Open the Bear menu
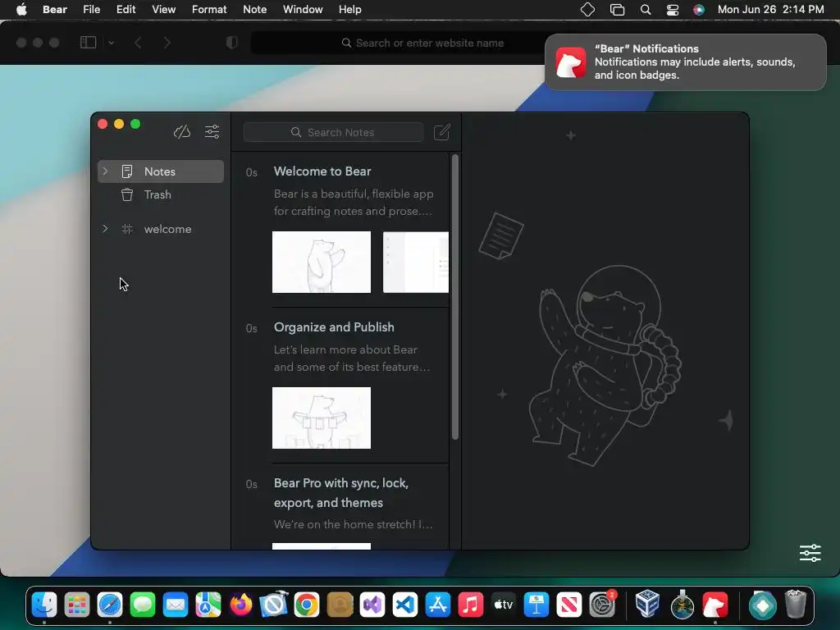Image resolution: width=840 pixels, height=630 pixels. [x=55, y=10]
